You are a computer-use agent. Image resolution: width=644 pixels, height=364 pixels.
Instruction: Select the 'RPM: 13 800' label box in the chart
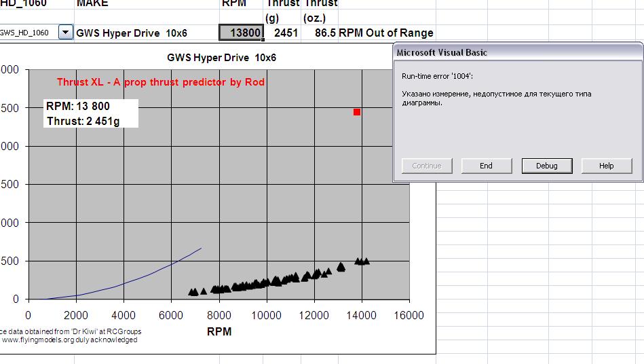(78, 106)
